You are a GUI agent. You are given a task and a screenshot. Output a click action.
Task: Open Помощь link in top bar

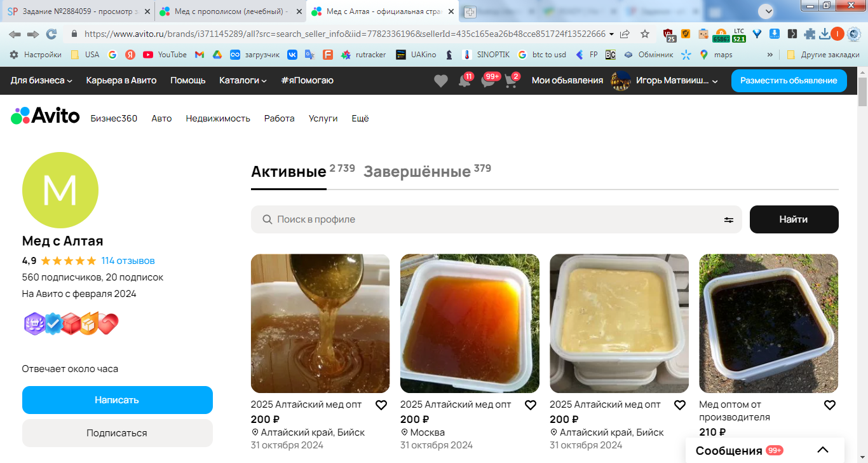pos(188,80)
